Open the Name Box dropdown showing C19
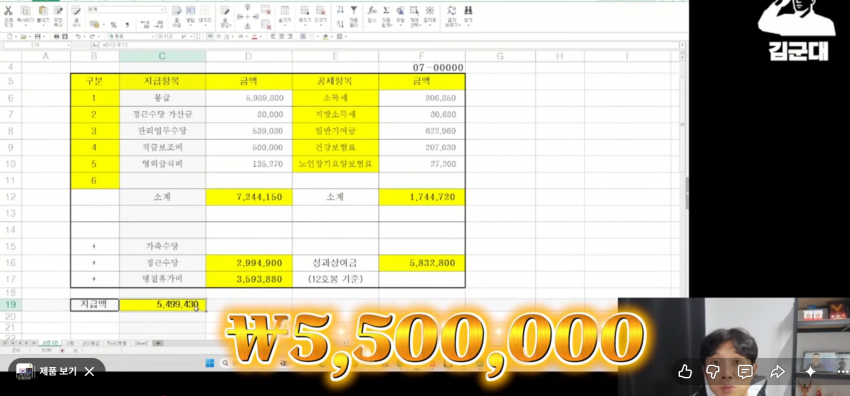This screenshot has width=850, height=396. 69,45
